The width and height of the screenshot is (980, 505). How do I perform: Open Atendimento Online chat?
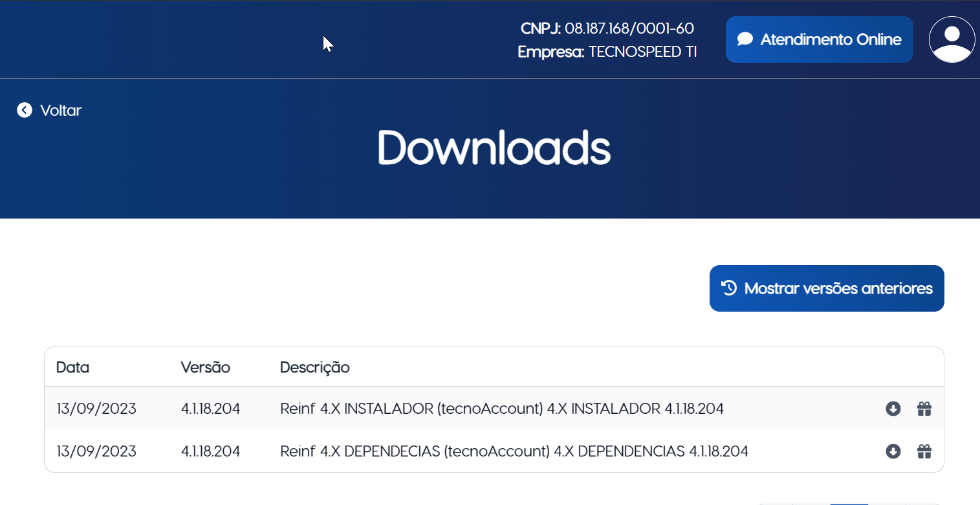point(819,39)
